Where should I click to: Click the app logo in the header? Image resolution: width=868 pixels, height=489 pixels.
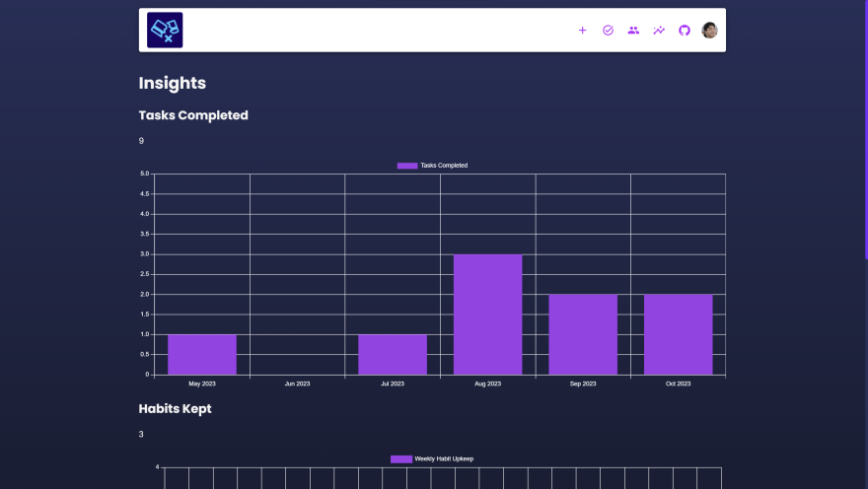point(165,30)
